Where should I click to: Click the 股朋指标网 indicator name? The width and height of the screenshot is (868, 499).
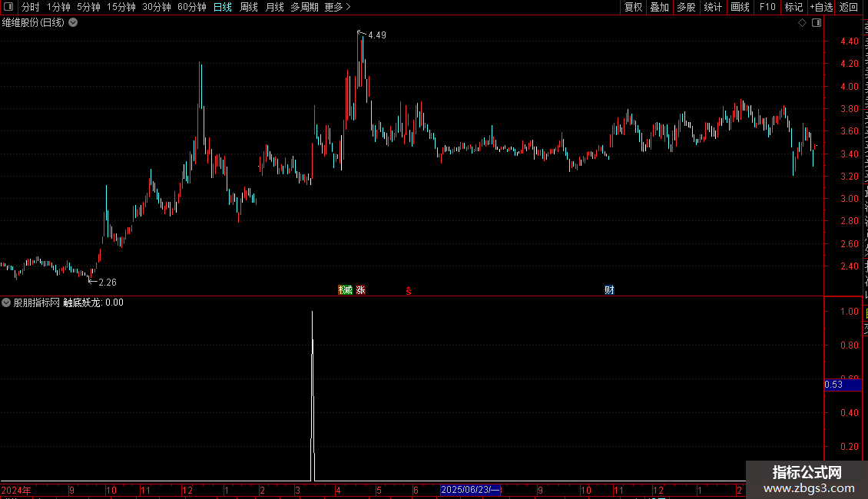37,302
